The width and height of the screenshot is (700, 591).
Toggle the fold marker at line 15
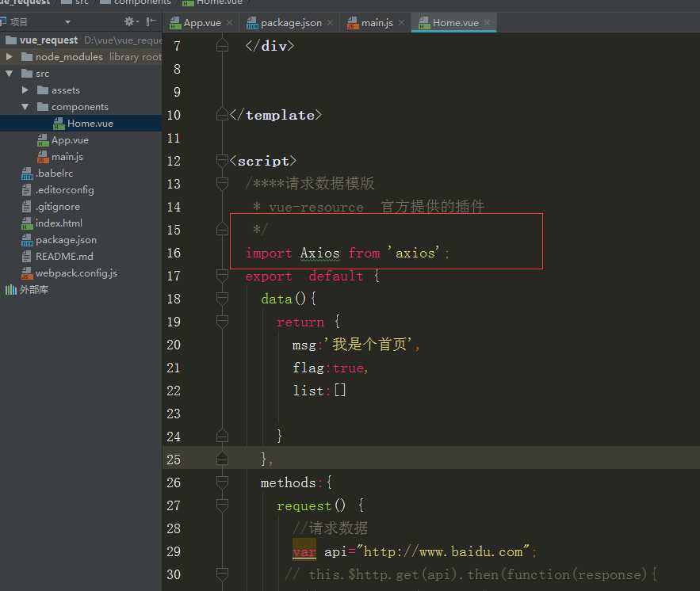222,229
